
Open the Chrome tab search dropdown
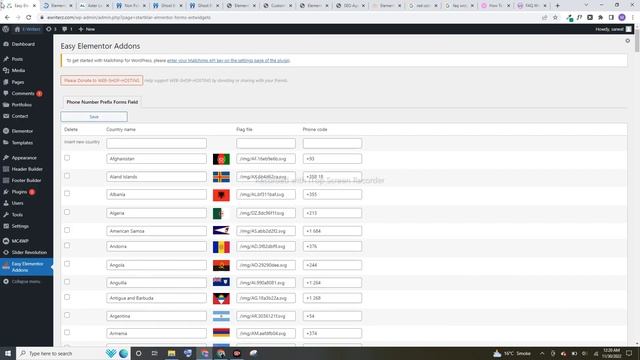(x=586, y=5)
